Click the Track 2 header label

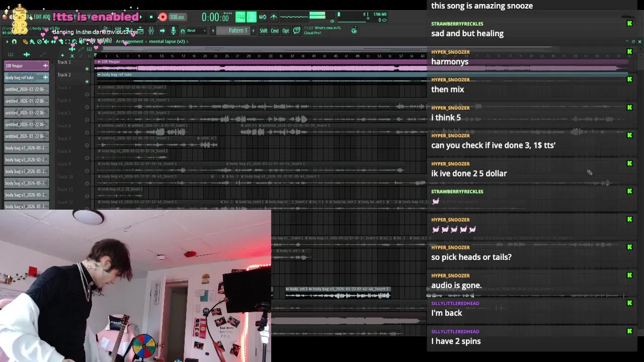pyautogui.click(x=64, y=74)
